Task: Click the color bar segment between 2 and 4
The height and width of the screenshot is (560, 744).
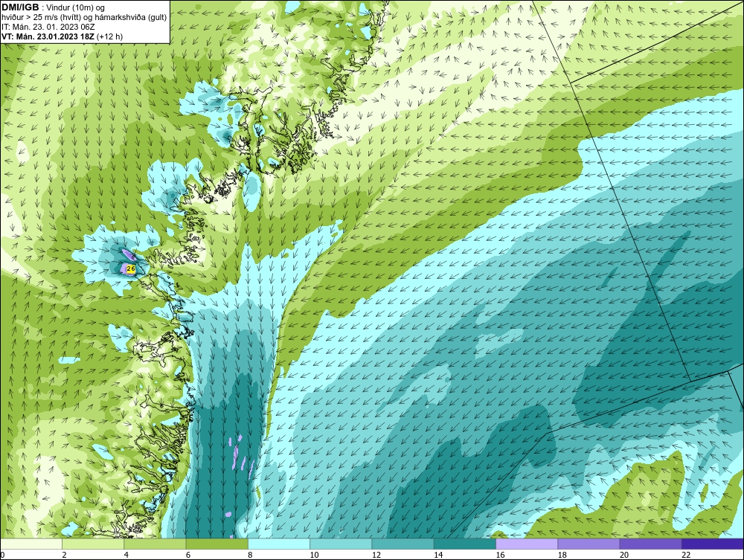Action: click(93, 544)
